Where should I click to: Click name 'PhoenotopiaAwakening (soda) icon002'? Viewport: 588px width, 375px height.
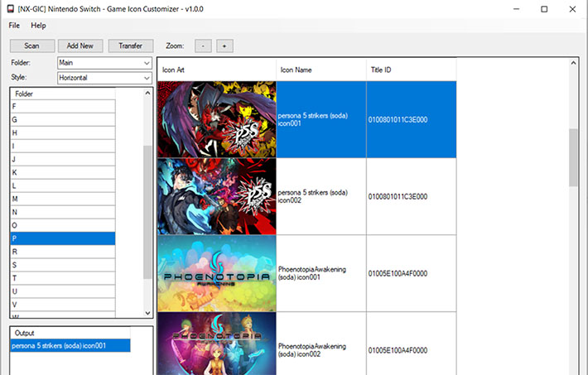coord(312,350)
